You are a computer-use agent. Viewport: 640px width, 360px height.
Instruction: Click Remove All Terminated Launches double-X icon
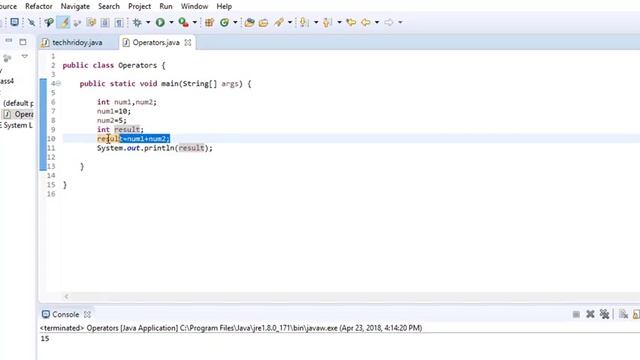click(x=604, y=314)
